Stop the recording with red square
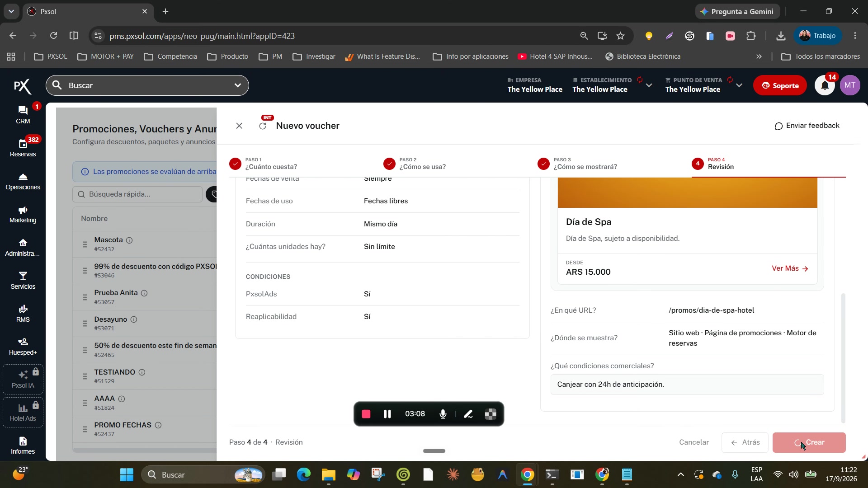 tap(366, 414)
